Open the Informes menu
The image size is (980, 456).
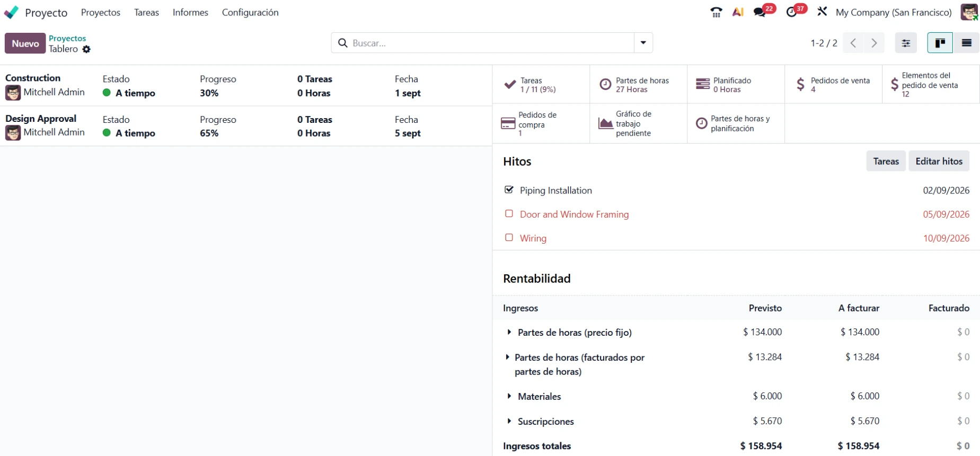pyautogui.click(x=190, y=12)
